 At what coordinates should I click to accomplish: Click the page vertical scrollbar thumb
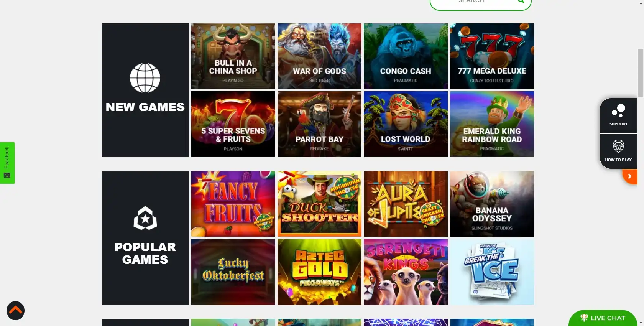(641, 73)
